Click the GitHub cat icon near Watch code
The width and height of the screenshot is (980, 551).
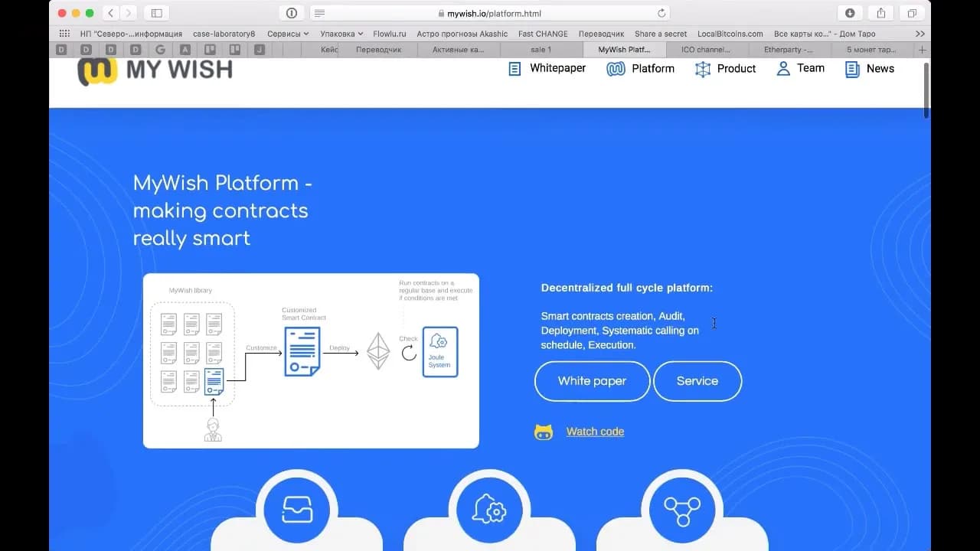pos(544,432)
